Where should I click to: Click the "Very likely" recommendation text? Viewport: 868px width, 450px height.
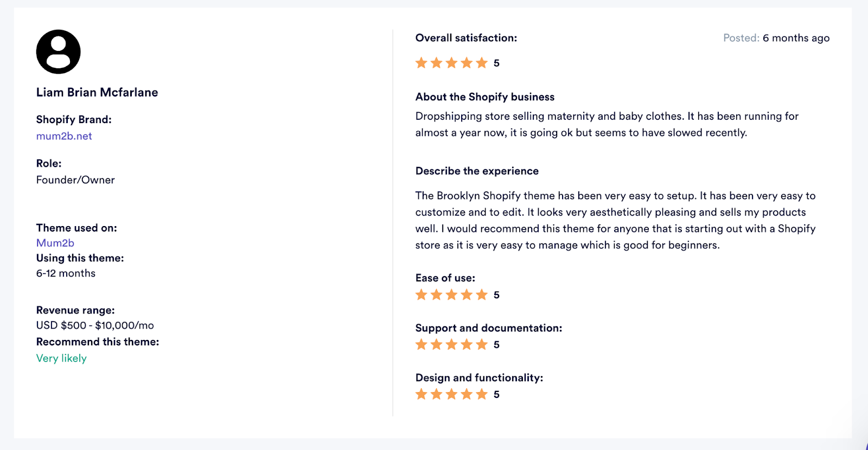point(61,358)
